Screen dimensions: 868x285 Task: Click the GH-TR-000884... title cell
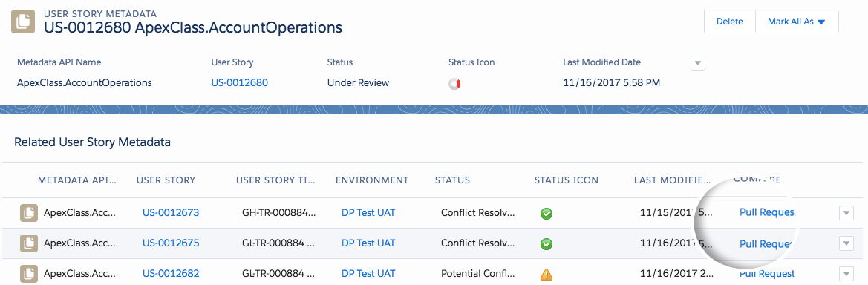(279, 212)
